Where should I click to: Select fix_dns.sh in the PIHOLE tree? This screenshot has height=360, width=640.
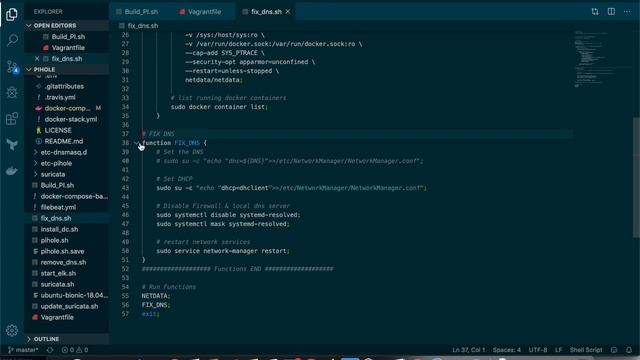(56, 218)
